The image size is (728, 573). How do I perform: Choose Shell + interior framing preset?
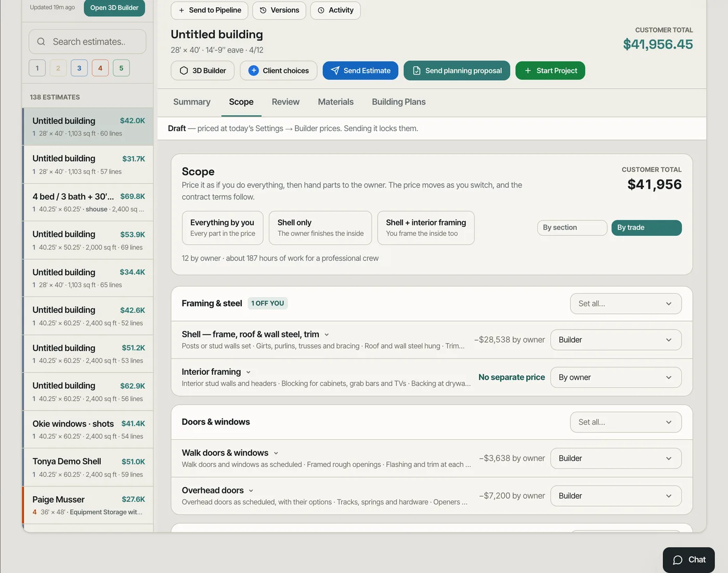[426, 228]
